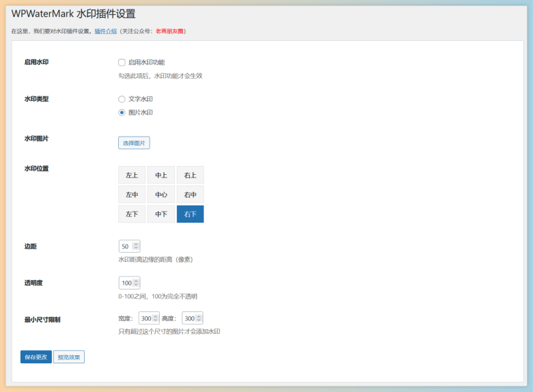Image resolution: width=533 pixels, height=392 pixels.
Task: Click the 高度 minimum height input
Action: point(193,318)
